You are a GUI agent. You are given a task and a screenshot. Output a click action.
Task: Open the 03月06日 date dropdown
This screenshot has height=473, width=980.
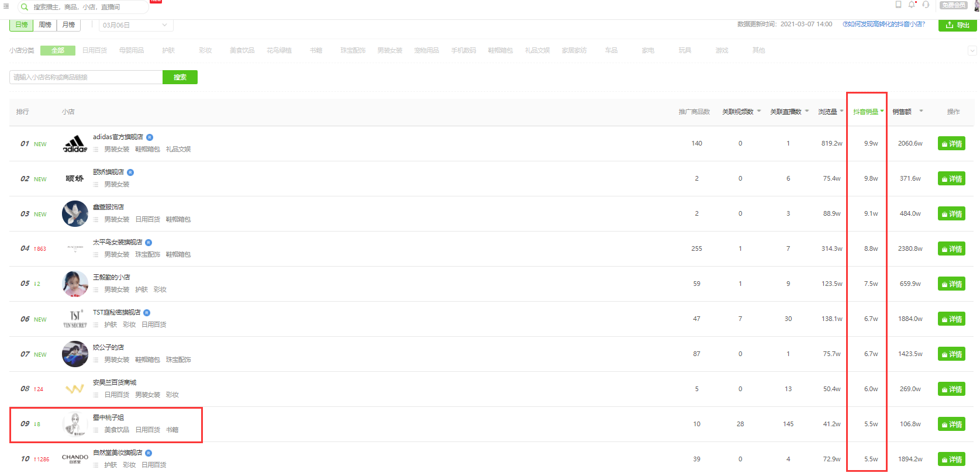pyautogui.click(x=135, y=25)
